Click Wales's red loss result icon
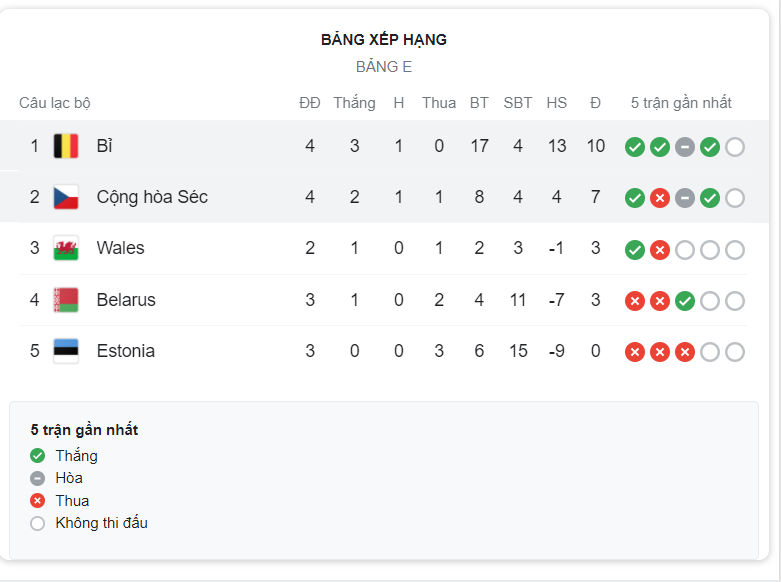This screenshot has height=582, width=781. click(x=660, y=250)
